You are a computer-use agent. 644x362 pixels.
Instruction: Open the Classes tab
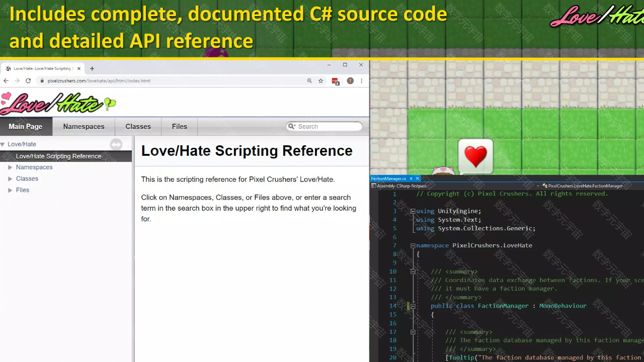coord(138,127)
